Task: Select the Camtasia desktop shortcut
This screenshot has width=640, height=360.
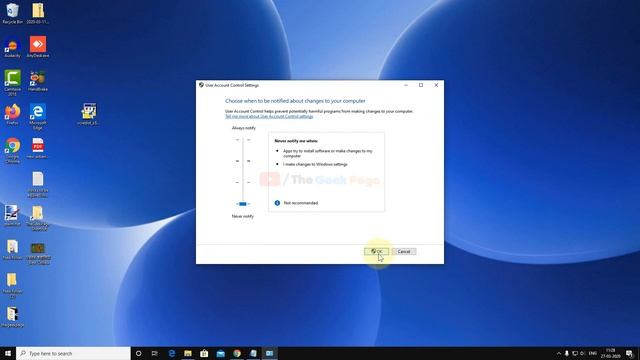Action: (12, 82)
